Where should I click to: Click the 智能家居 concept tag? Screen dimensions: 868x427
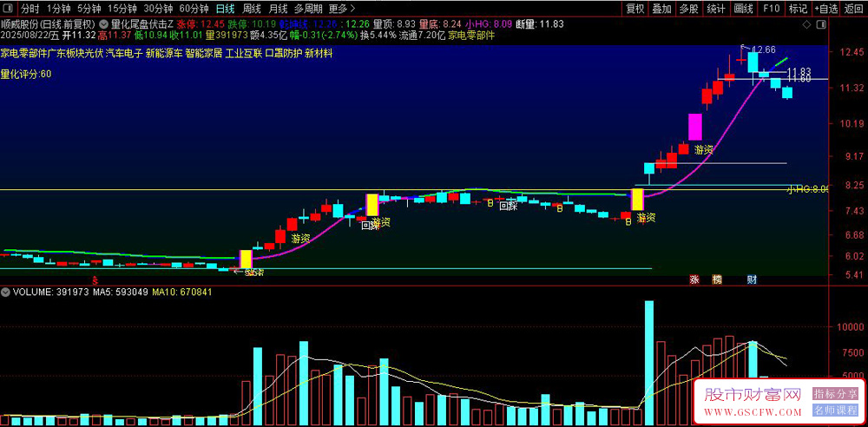tap(204, 54)
